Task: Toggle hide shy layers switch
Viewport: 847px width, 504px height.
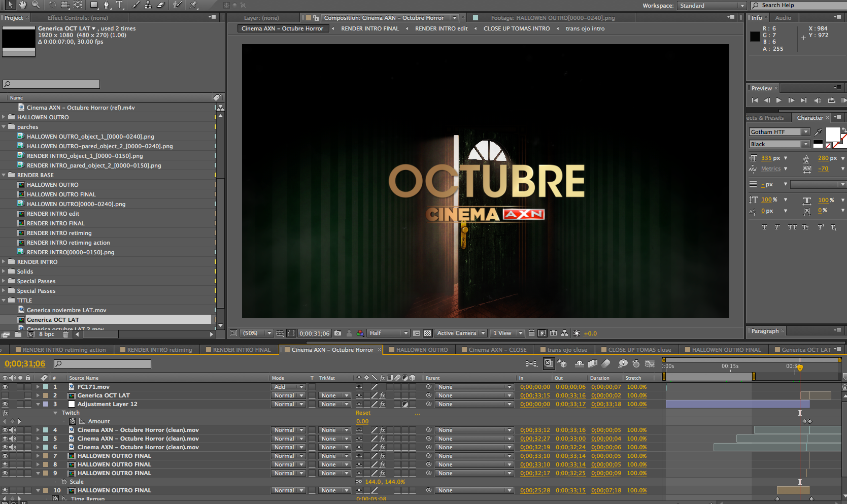Action: coord(579,363)
